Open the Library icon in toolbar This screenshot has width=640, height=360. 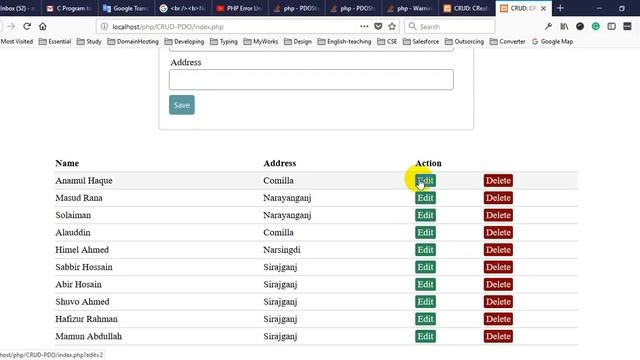point(564,27)
